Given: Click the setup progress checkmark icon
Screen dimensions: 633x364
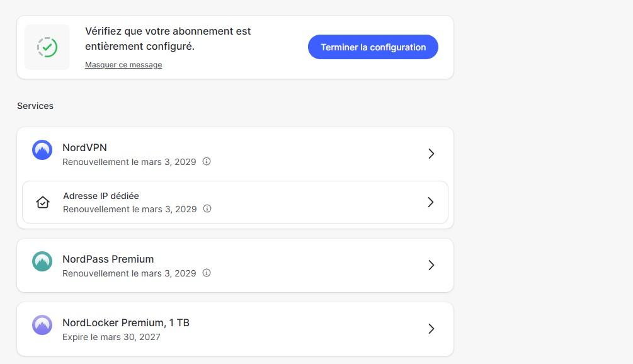Looking at the screenshot, I should point(47,47).
